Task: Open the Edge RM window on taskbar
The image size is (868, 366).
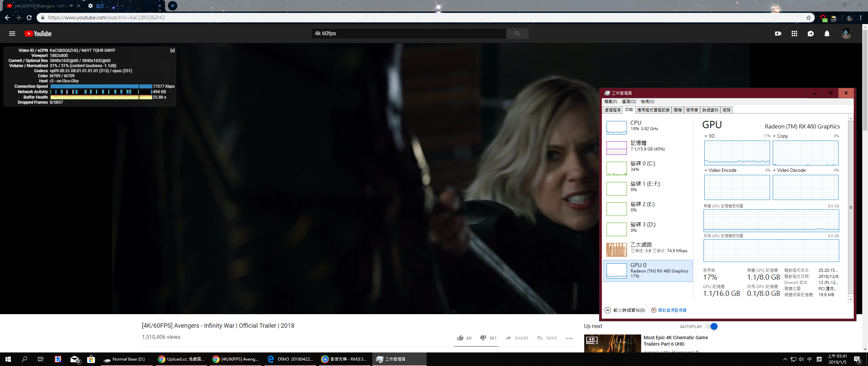Action: [x=291, y=359]
